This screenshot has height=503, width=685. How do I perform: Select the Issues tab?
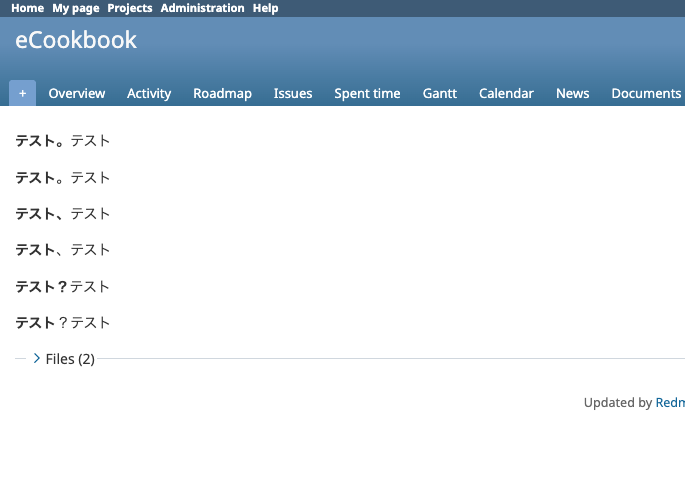click(x=293, y=93)
